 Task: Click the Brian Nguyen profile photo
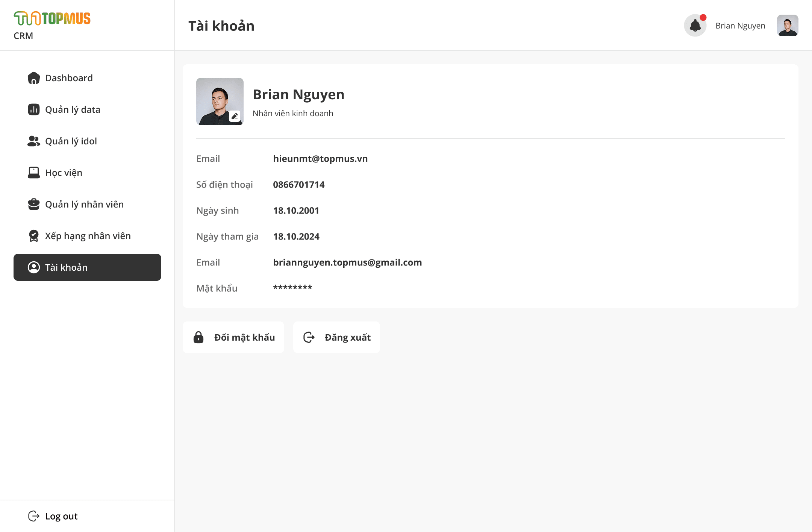220,102
